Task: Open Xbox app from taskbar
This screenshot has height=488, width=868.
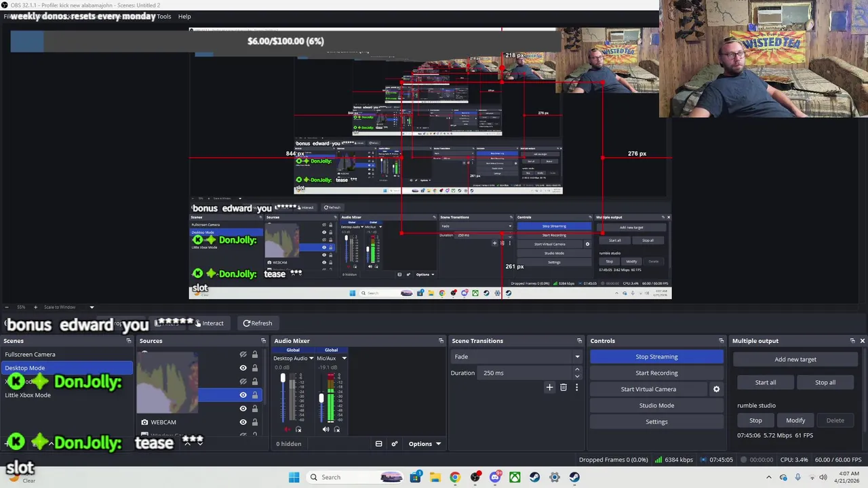Action: tap(515, 477)
